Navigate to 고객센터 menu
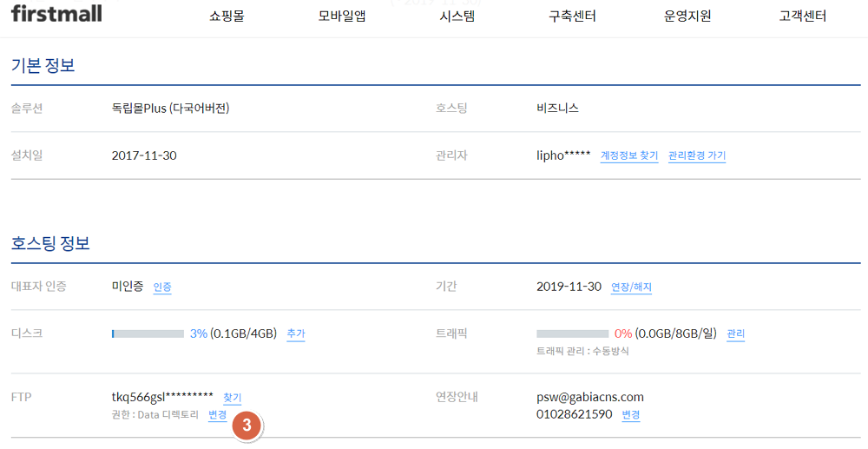Viewport: 868px width, 449px height. (x=803, y=16)
